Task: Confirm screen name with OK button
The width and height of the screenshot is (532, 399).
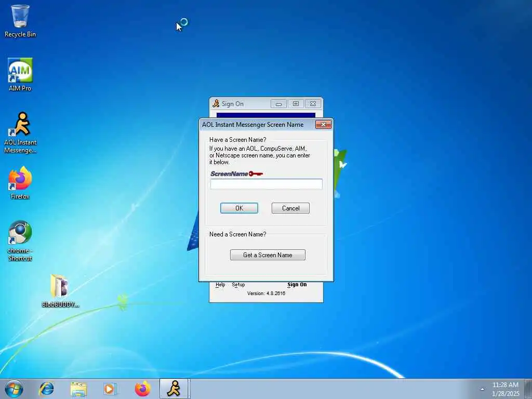Action: tap(239, 208)
